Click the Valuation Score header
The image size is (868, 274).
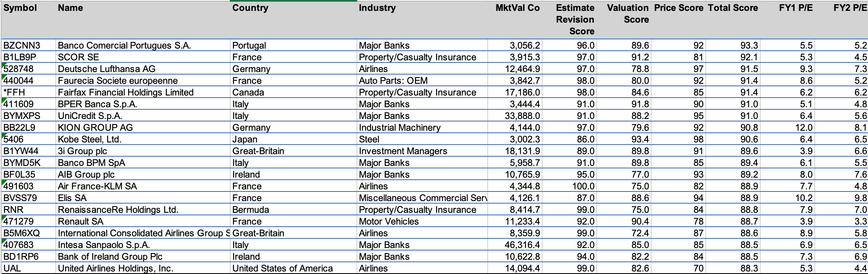coord(623,20)
